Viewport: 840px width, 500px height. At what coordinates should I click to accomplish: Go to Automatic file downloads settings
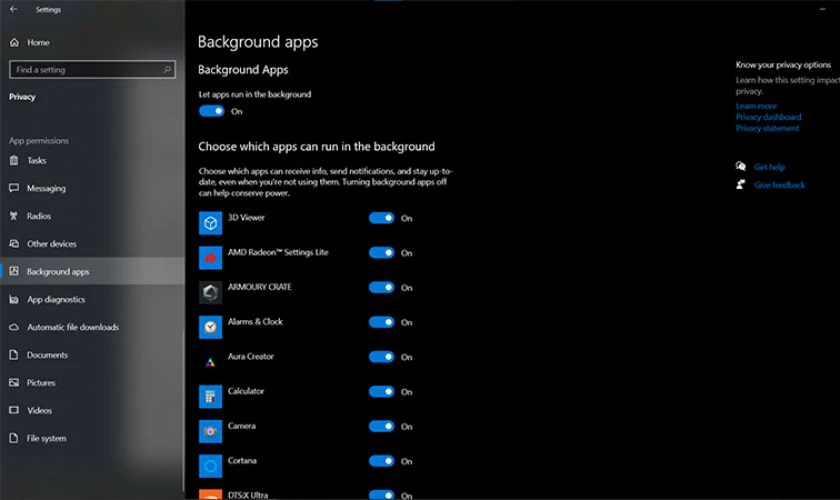coord(72,327)
